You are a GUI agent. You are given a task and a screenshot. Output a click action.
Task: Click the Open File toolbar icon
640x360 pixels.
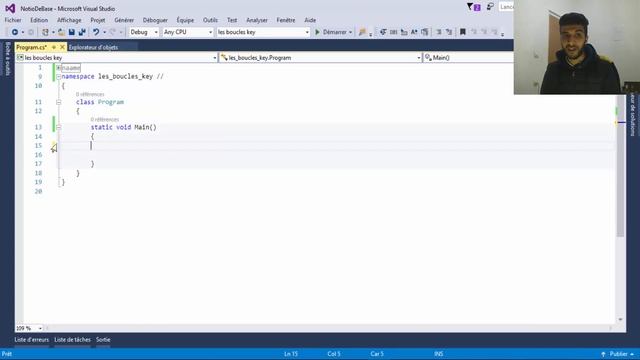(x=61, y=32)
